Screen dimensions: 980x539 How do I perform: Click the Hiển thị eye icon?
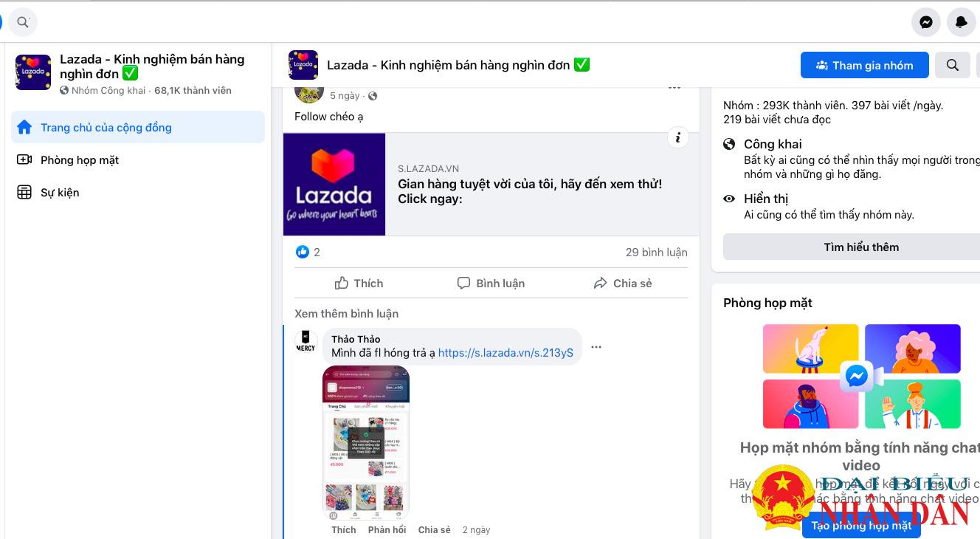pyautogui.click(x=729, y=199)
